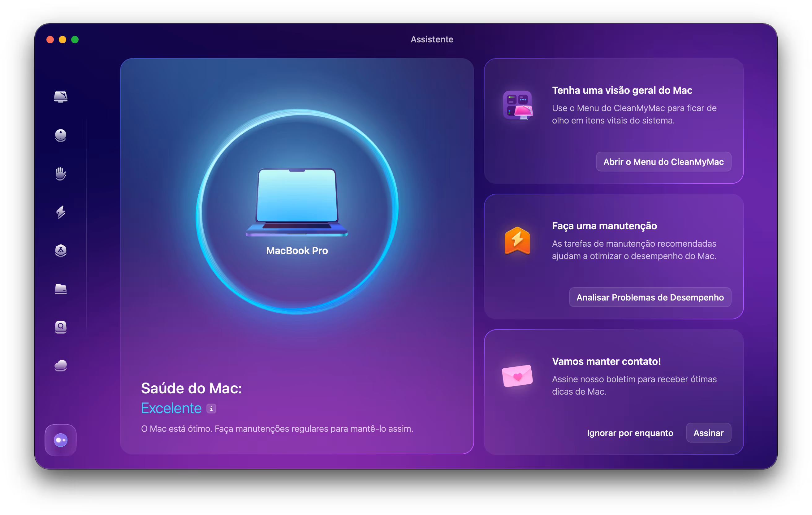
Task: Select the Cleanup module sidebar icon
Action: point(61,135)
